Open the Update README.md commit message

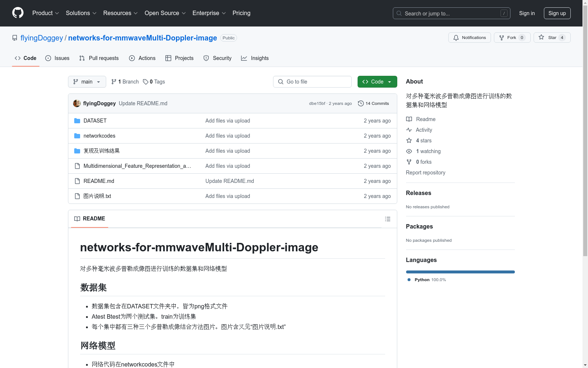pyautogui.click(x=143, y=103)
